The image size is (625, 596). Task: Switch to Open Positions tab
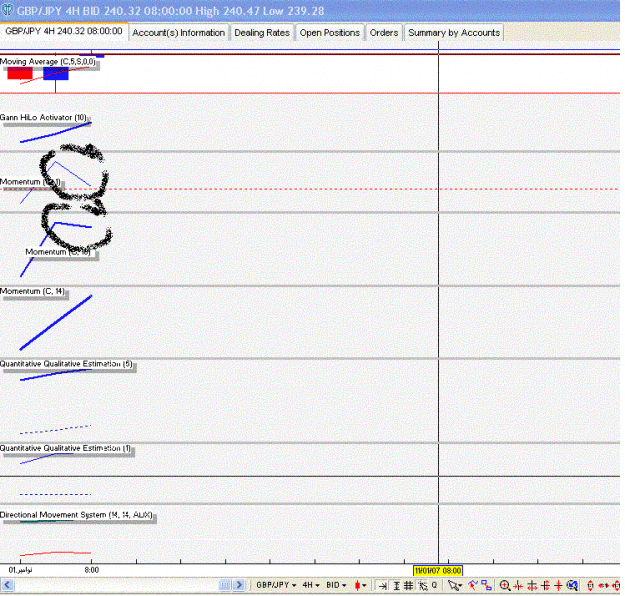click(x=330, y=33)
